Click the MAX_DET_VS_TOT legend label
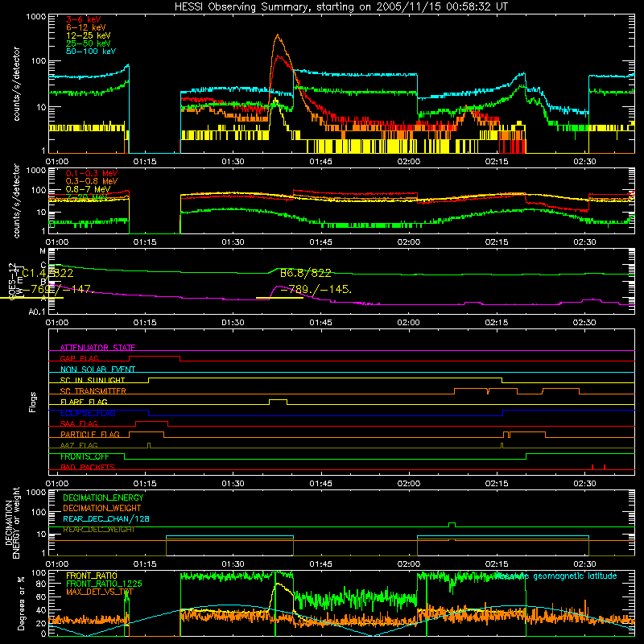The width and height of the screenshot is (644, 644). pos(99,592)
